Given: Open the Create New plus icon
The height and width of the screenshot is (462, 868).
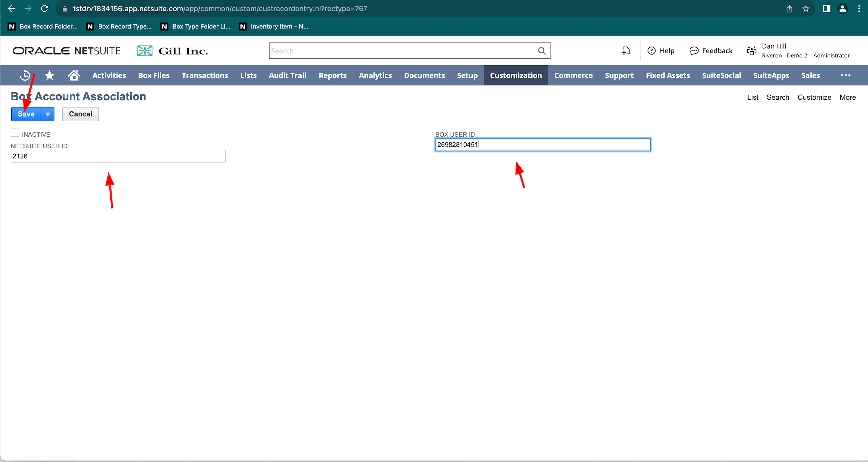Looking at the screenshot, I should pyautogui.click(x=626, y=51).
